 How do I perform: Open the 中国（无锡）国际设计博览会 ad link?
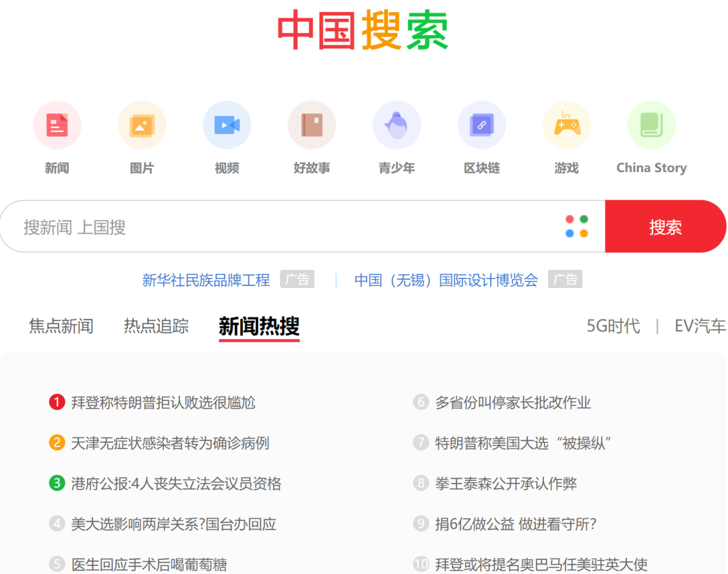446,279
